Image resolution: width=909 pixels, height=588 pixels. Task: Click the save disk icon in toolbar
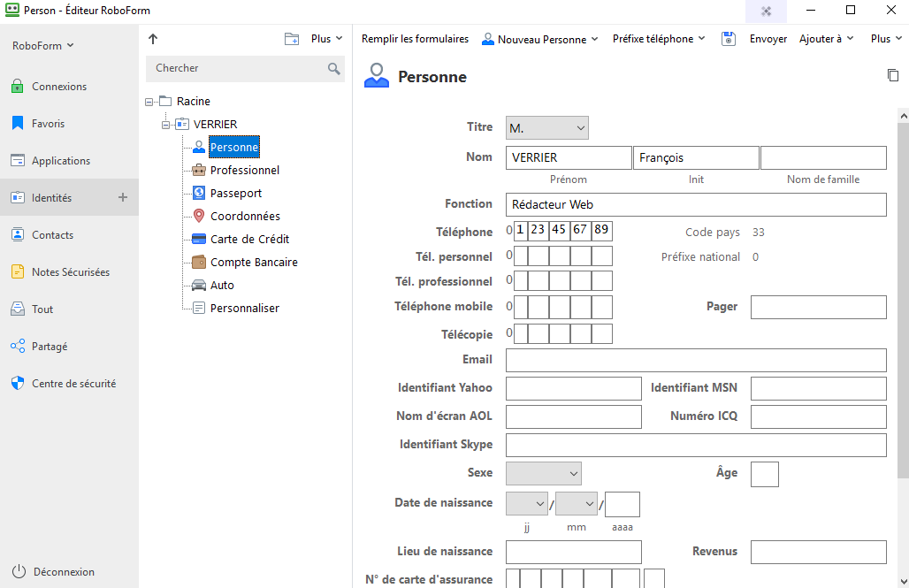pyautogui.click(x=729, y=39)
